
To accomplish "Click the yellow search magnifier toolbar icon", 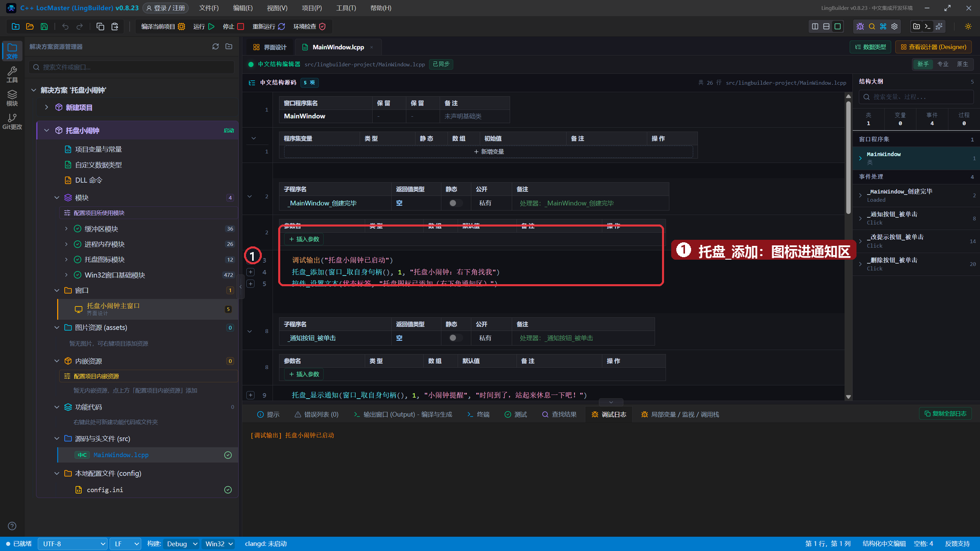I will [x=872, y=27].
